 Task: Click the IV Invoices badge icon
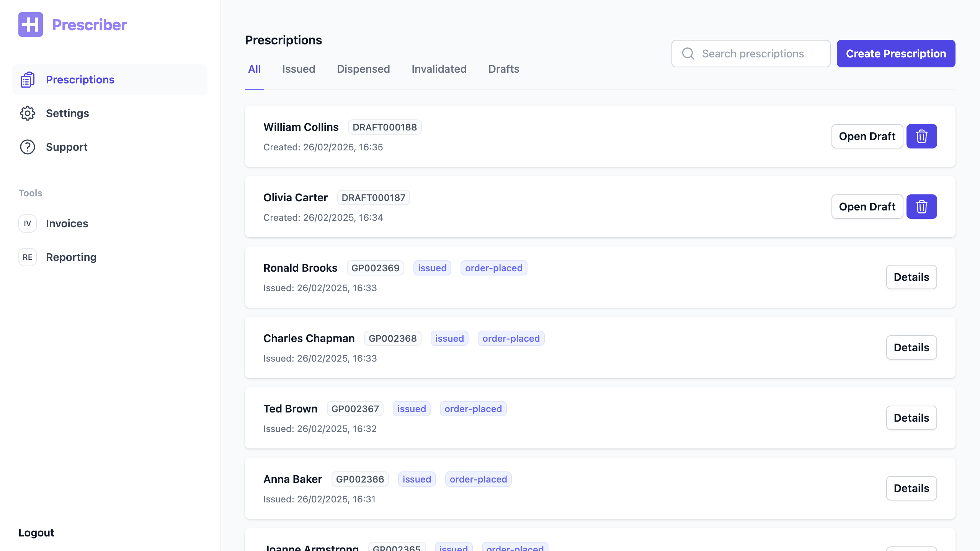(x=28, y=223)
